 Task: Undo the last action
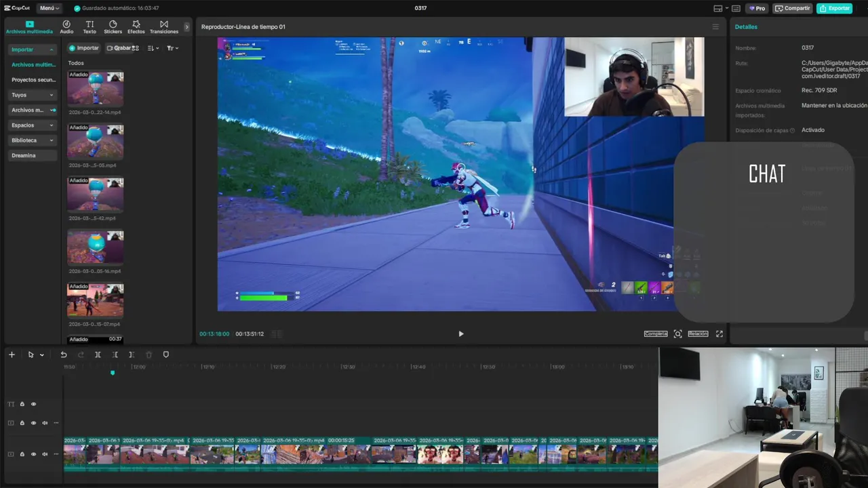(x=64, y=354)
